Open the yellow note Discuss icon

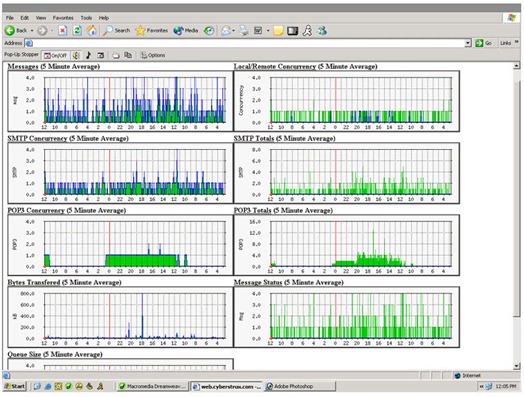click(278, 31)
